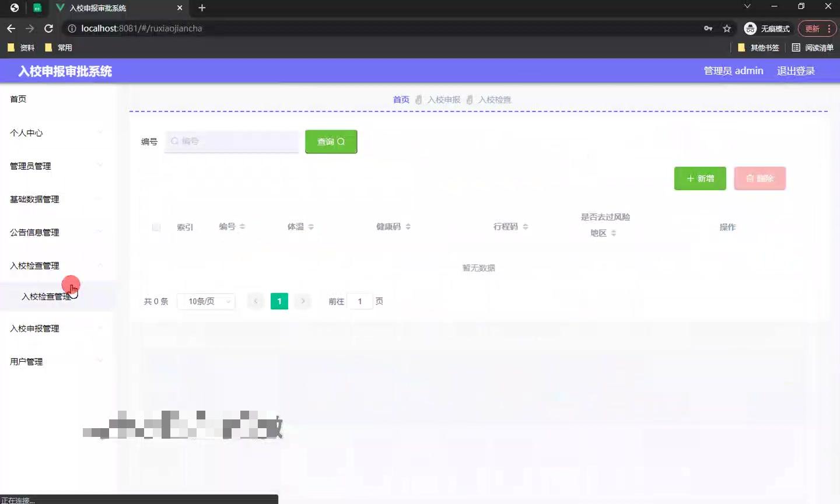Image resolution: width=840 pixels, height=504 pixels.
Task: Click the 入校申报审批系统 header title
Action: coord(65,71)
